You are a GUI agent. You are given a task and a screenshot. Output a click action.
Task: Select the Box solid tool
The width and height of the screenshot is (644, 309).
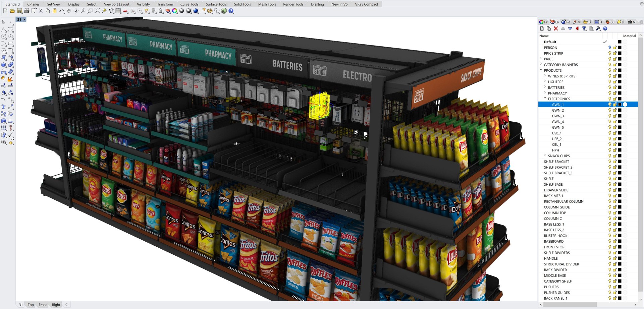4,65
